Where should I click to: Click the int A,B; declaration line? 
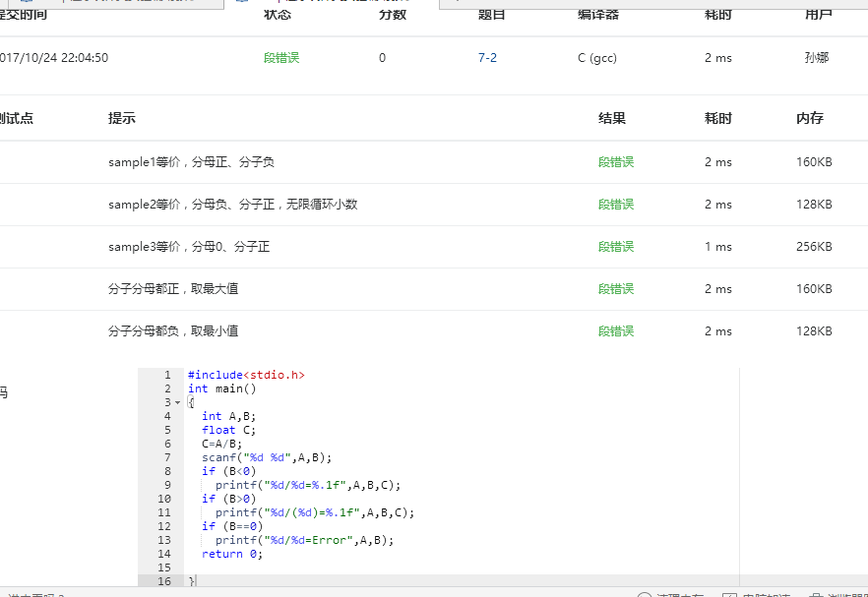tap(228, 416)
